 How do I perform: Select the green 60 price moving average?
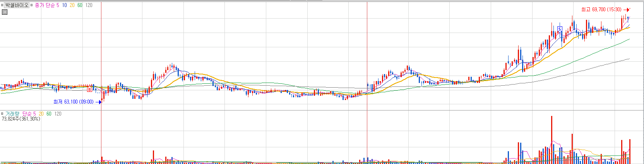80,5
